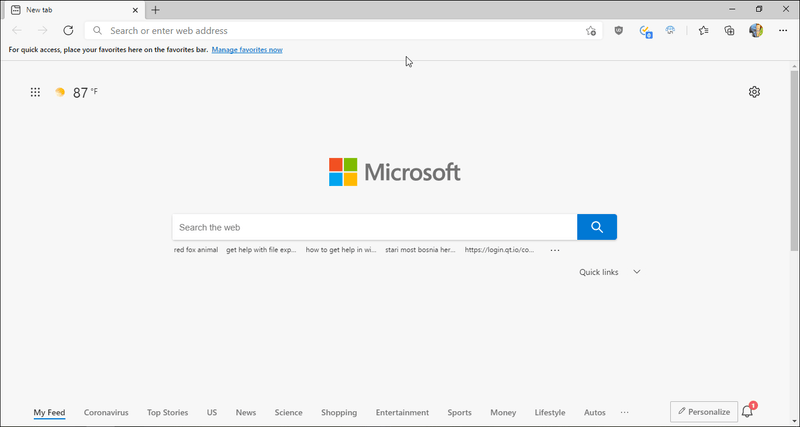The image size is (800, 427).
Task: Switch to the Money tab
Action: click(503, 412)
